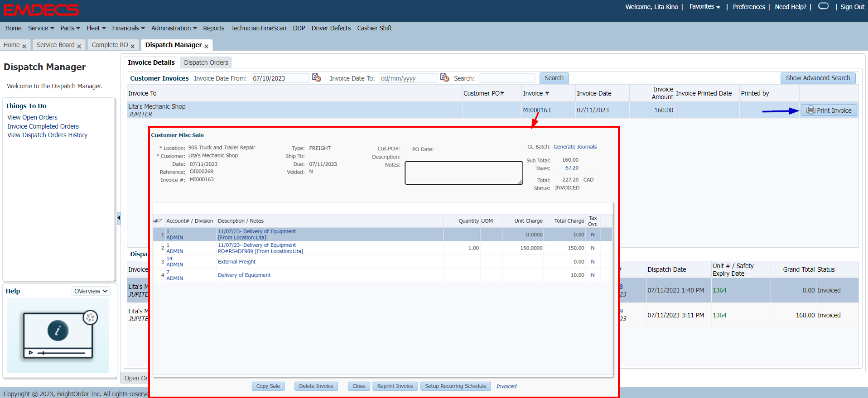Click the invoice Search text field
The image size is (868, 398).
[x=506, y=78]
